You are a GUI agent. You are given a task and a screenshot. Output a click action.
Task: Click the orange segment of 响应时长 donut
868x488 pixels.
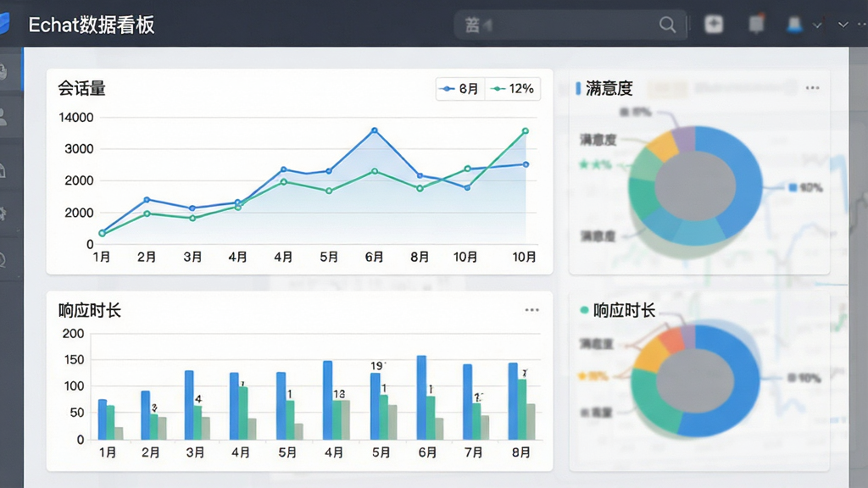point(670,339)
